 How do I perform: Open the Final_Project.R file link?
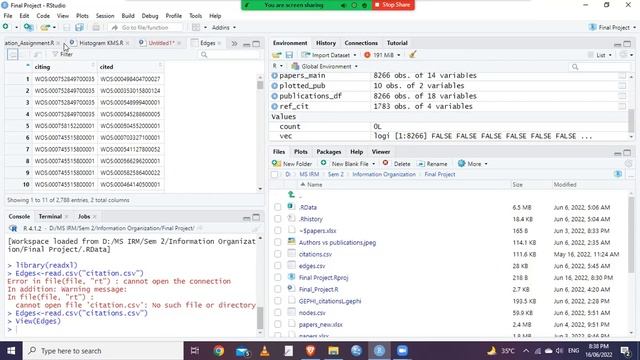(x=318, y=289)
